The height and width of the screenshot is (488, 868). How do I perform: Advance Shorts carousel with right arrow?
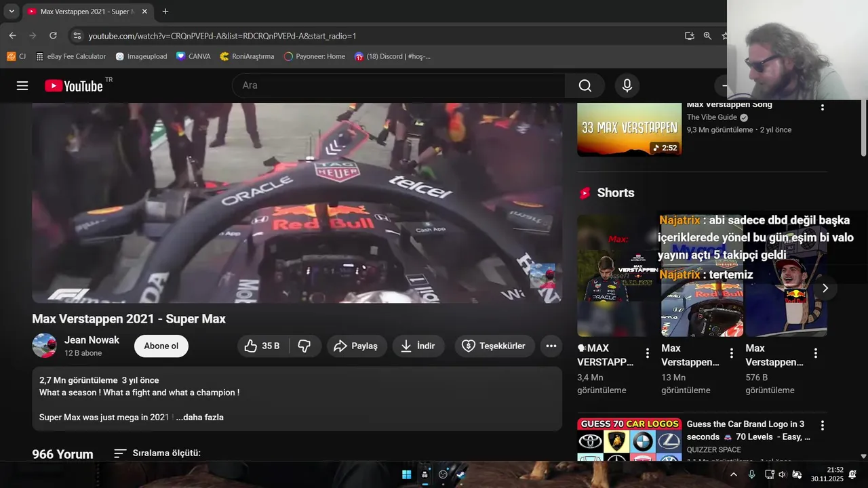coord(825,288)
